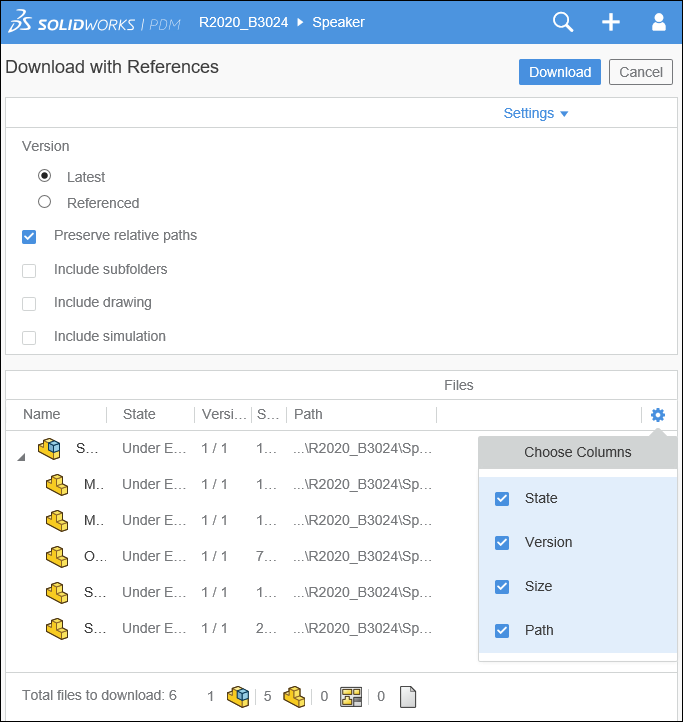This screenshot has height=722, width=683.
Task: Enable Include drawing checkbox
Action: point(29,303)
